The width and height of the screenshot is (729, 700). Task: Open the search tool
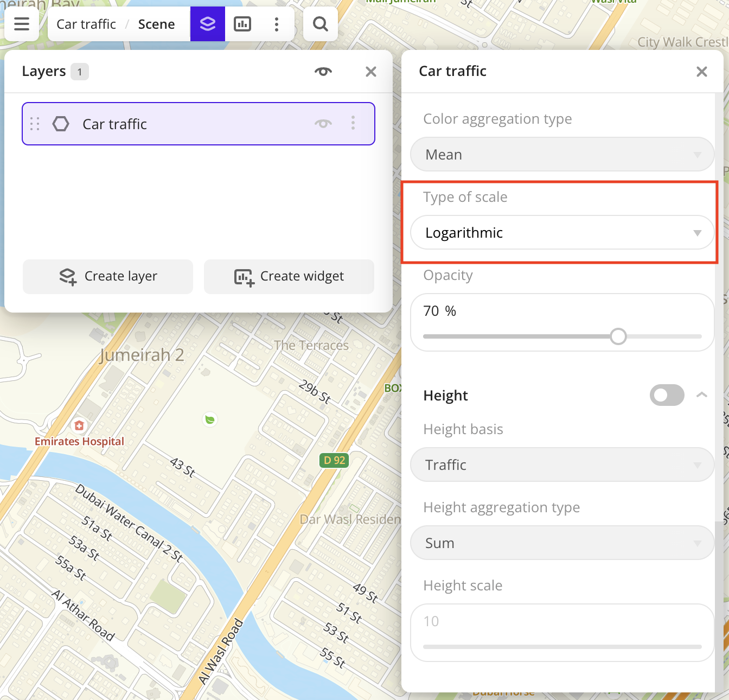[319, 24]
